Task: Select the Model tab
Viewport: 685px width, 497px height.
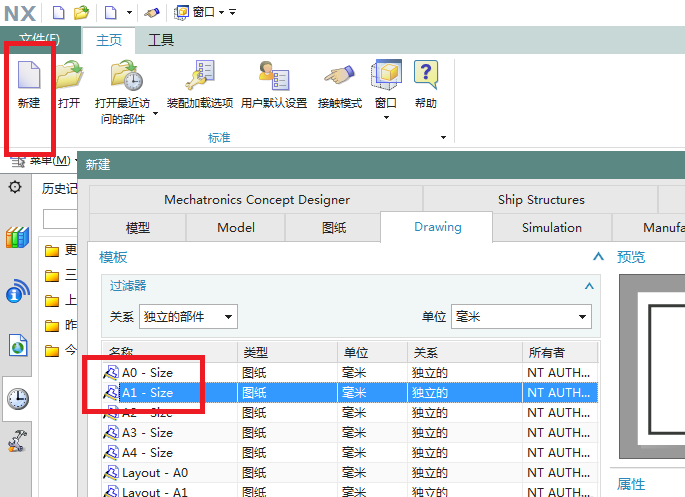Action: [x=236, y=228]
